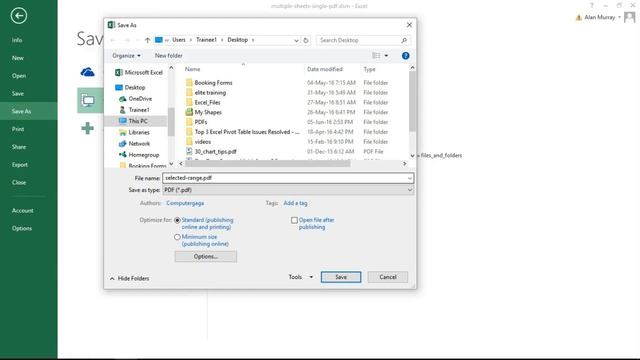Select OneDrive in navigation tree
640x360 pixels.
tap(136, 99)
